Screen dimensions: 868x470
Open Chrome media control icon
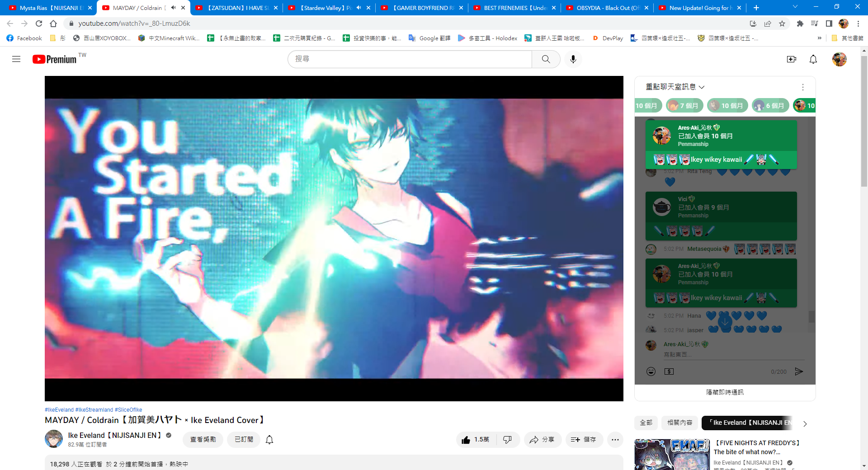pyautogui.click(x=814, y=23)
